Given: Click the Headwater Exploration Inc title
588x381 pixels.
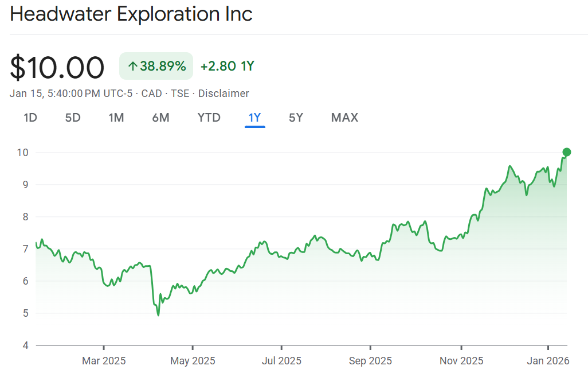Looking at the screenshot, I should pyautogui.click(x=131, y=14).
